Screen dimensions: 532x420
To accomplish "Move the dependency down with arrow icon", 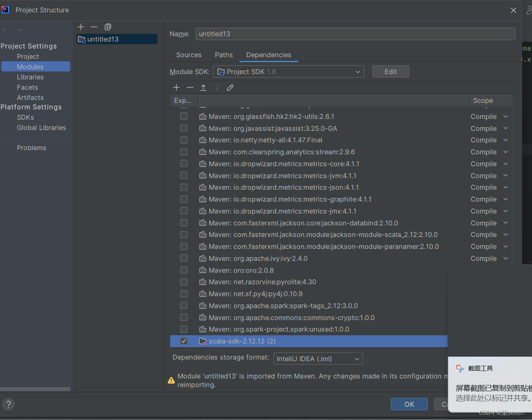I will click(217, 87).
